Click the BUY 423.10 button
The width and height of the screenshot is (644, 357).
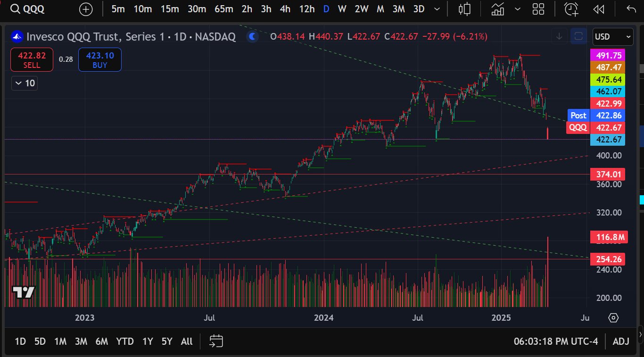point(99,60)
